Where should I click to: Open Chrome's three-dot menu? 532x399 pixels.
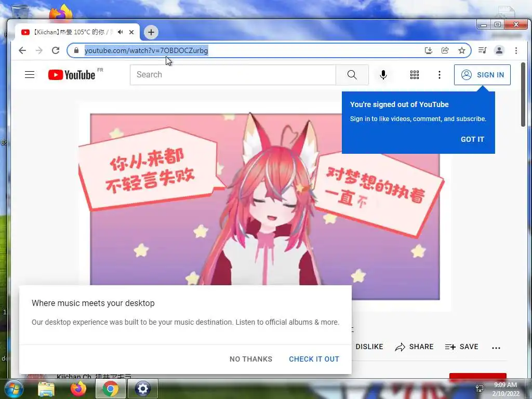516,50
